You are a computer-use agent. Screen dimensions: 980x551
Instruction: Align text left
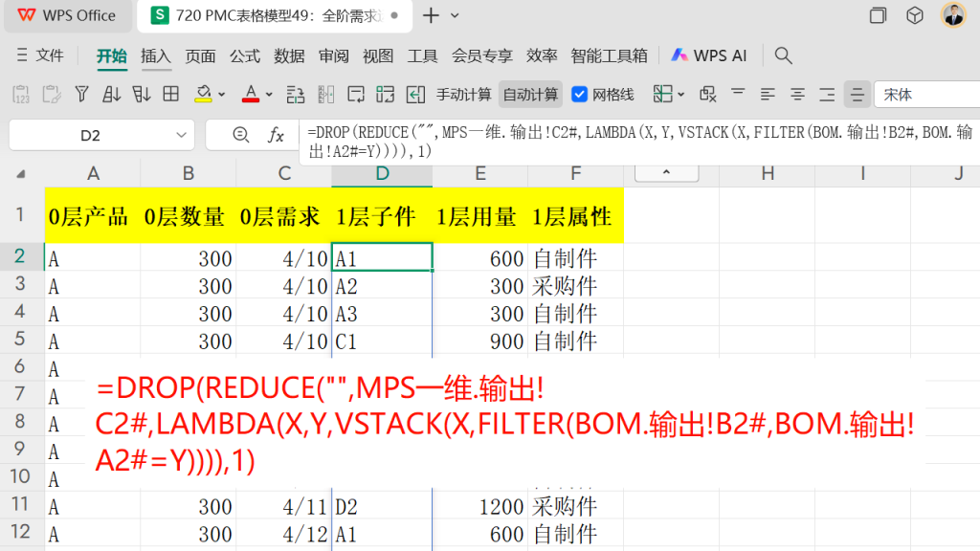coord(768,95)
